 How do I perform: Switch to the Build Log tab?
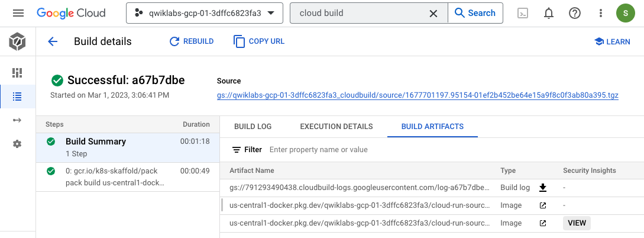click(253, 126)
